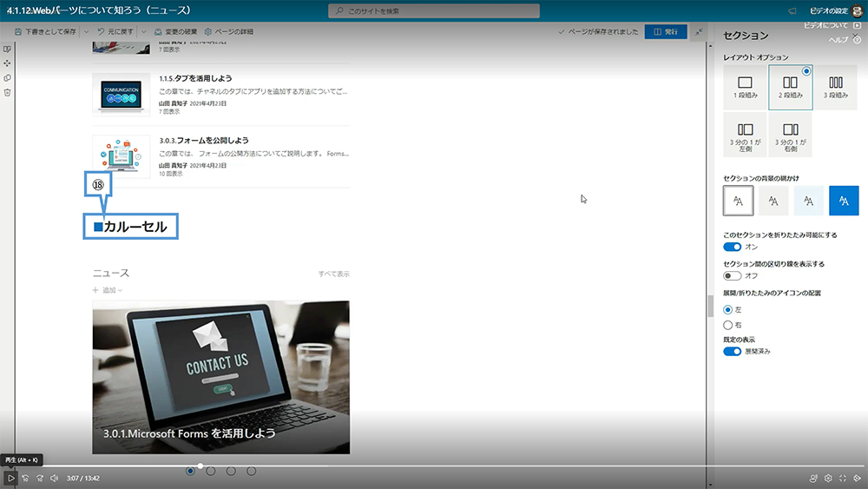This screenshot has width=868, height=489.
Task: Click the duplicate section icon in left toolbar
Action: tap(7, 78)
